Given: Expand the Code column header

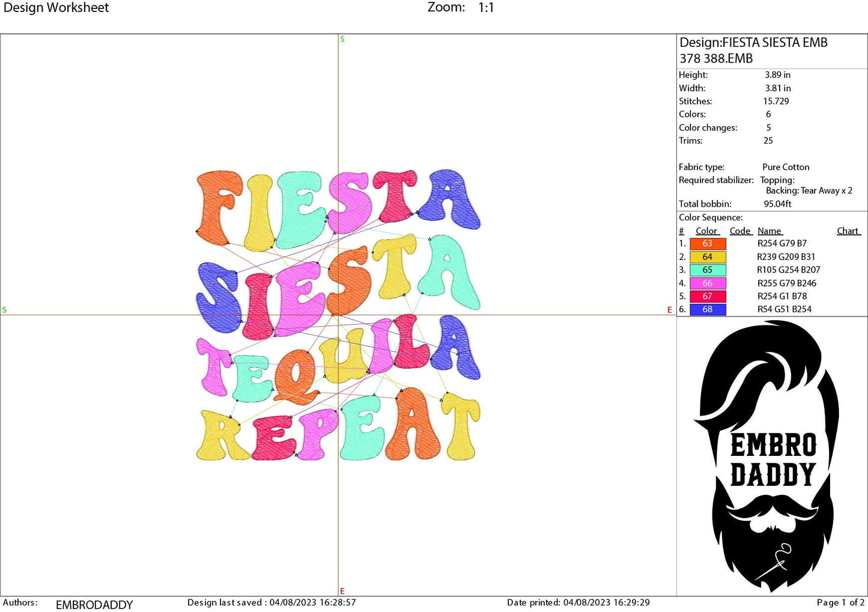Looking at the screenshot, I should click(740, 231).
